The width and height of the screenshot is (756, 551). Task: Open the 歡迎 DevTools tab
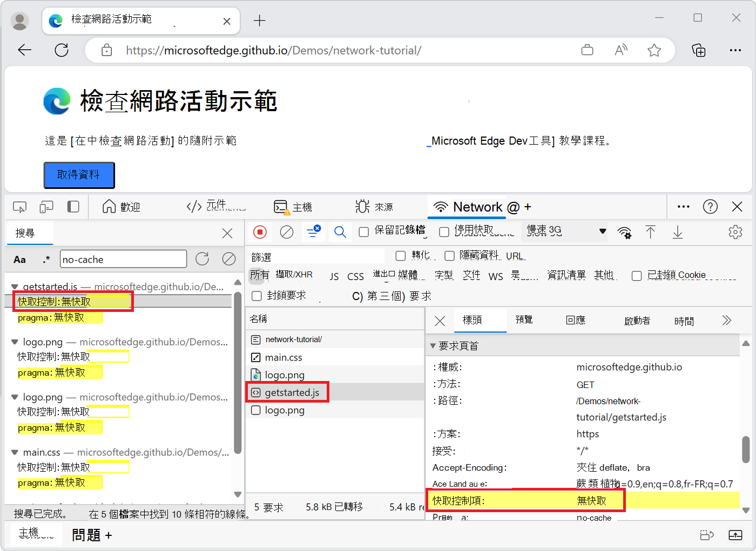(x=122, y=207)
